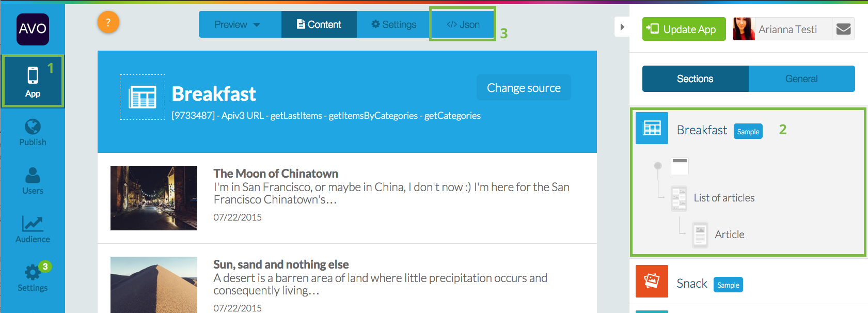The width and height of the screenshot is (868, 313).
Task: Open The Moon of Chinatown thumbnail
Action: click(x=154, y=198)
